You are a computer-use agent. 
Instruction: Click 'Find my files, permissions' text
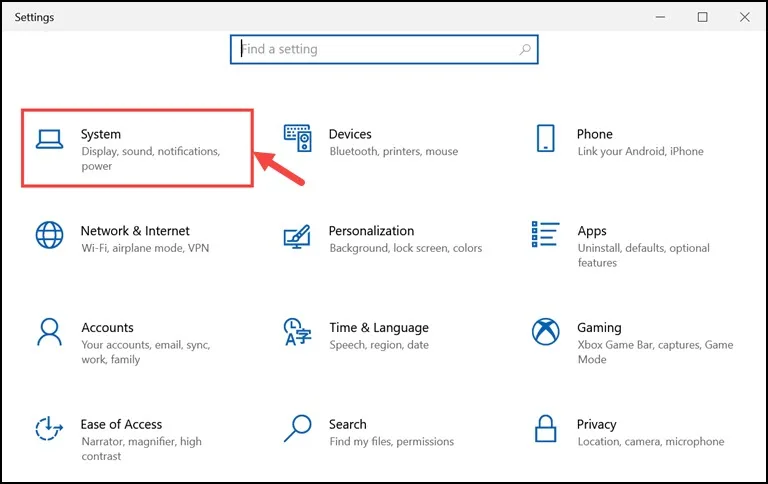point(392,442)
